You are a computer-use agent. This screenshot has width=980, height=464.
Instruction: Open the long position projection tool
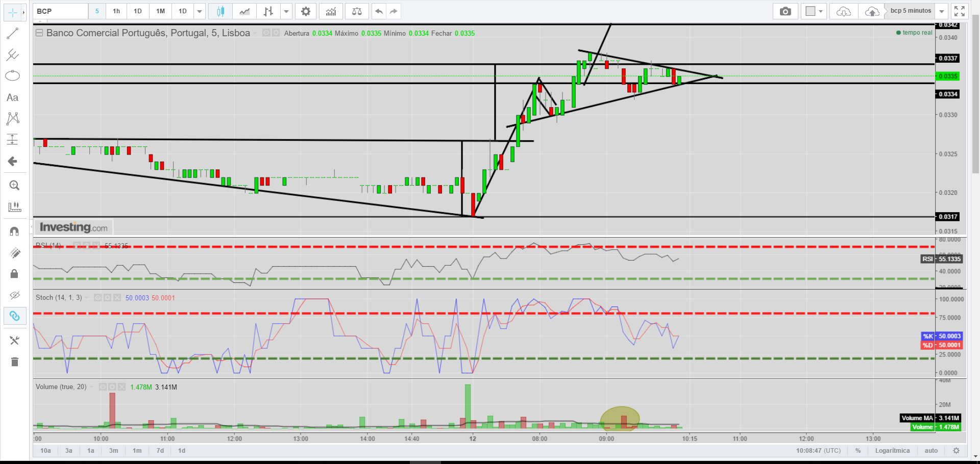pos(12,139)
